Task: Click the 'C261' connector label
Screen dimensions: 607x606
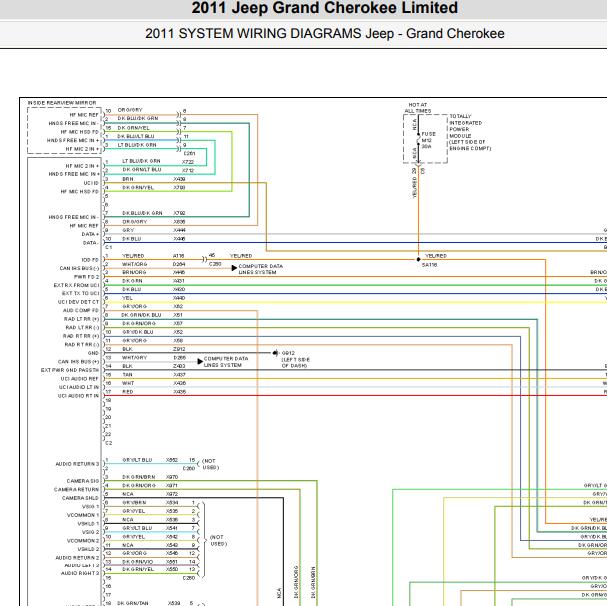Action: click(189, 154)
